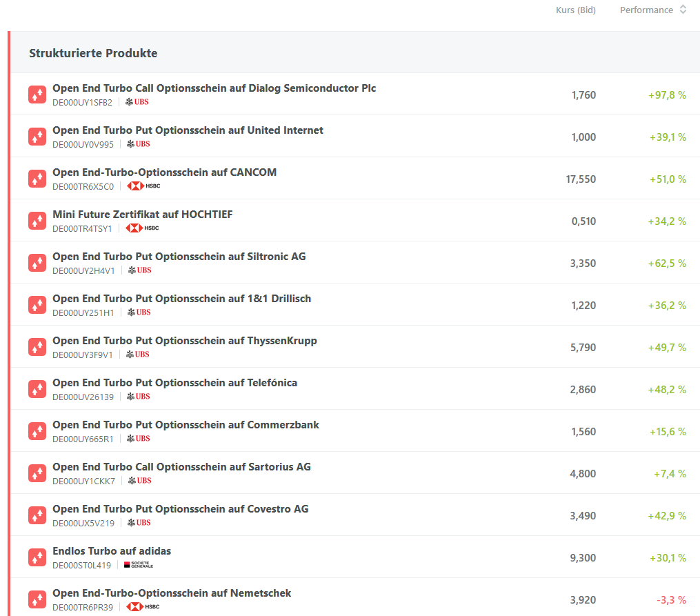Click the icon next to Endlos Turbo adidas
This screenshot has width=700, height=616.
(37, 557)
